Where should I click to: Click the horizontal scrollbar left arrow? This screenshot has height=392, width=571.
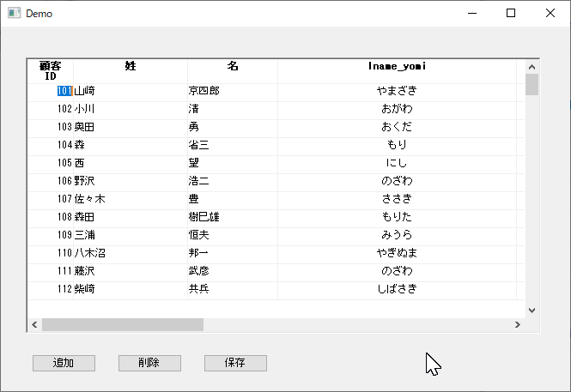(x=34, y=325)
